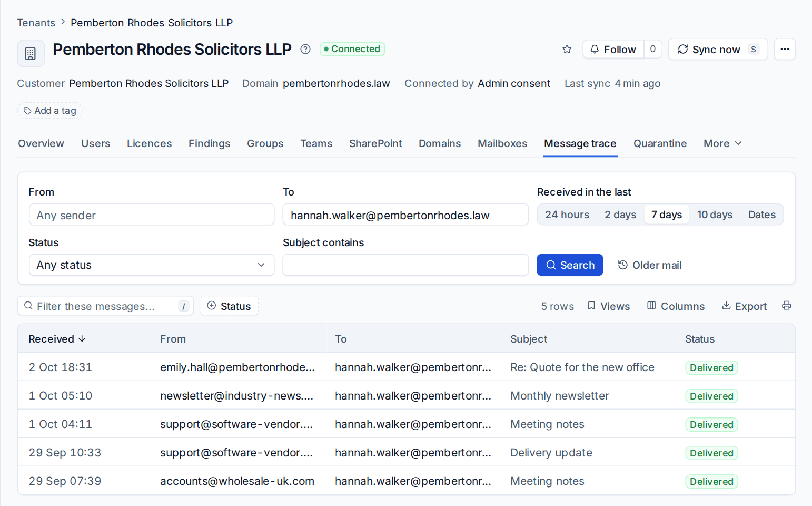Switch to the Mailboxes tab

click(502, 143)
